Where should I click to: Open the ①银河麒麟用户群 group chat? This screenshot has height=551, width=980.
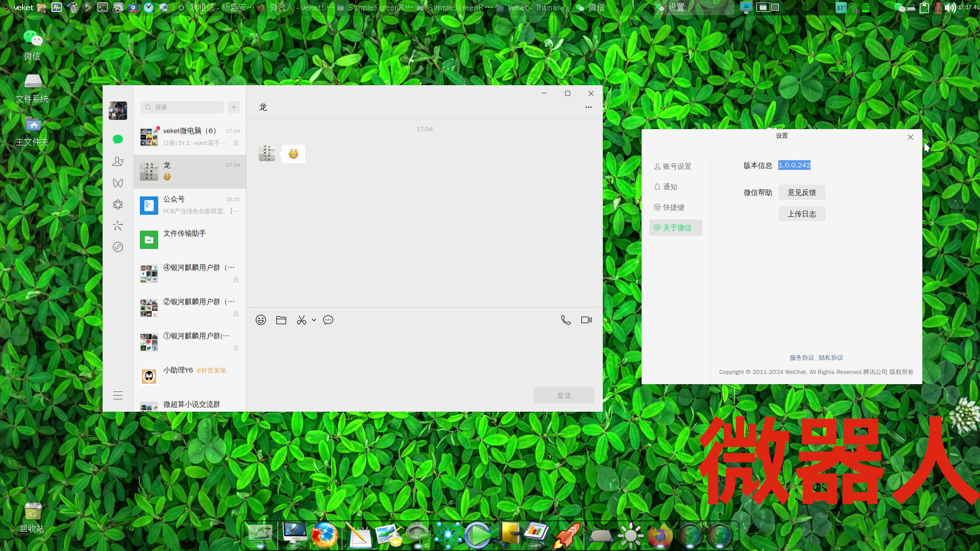tap(190, 342)
